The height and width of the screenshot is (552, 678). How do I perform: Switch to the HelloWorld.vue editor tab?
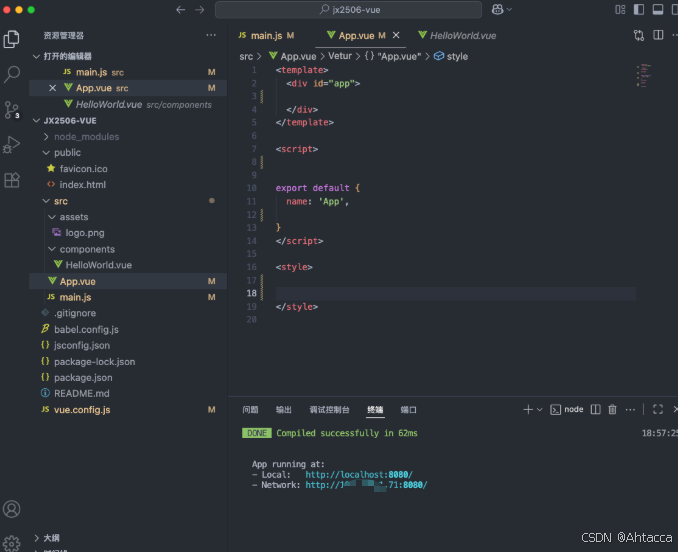pyautogui.click(x=457, y=35)
